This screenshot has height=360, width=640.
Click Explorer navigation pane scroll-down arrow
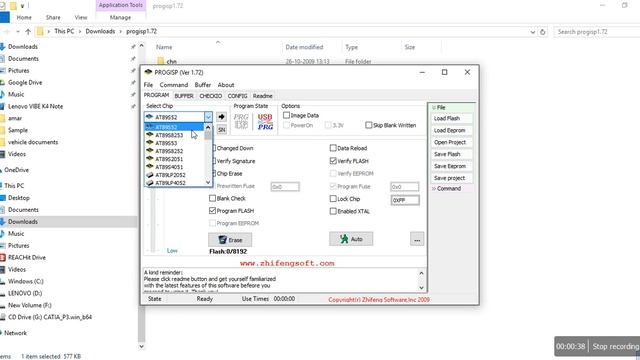[x=142, y=347]
